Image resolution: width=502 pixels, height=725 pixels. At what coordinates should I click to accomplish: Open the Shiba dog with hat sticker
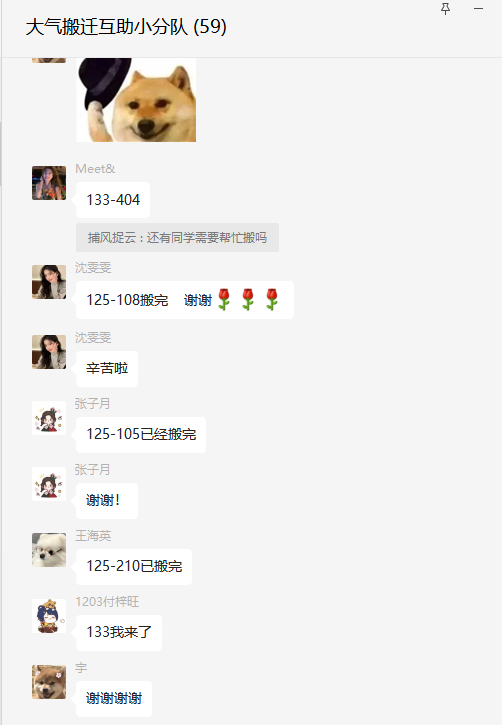point(136,100)
